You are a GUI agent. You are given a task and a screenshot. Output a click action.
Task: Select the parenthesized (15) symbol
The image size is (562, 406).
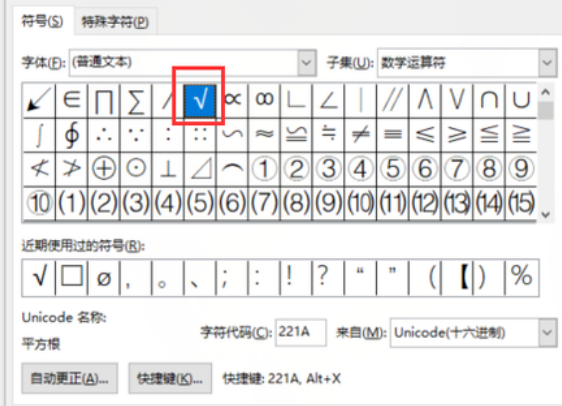point(521,203)
